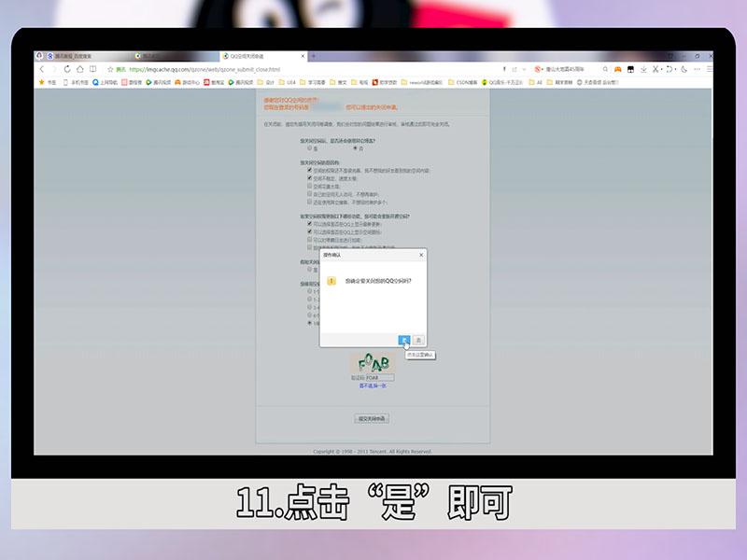
Task: Close the 操作确认 dialog with X
Action: tap(421, 255)
